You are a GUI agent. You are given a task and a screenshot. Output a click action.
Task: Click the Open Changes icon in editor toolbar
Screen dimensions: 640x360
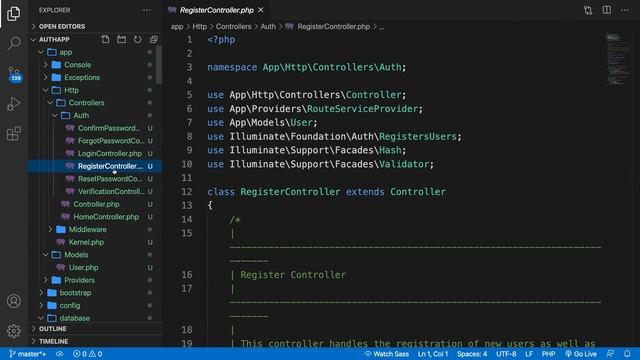[588, 10]
